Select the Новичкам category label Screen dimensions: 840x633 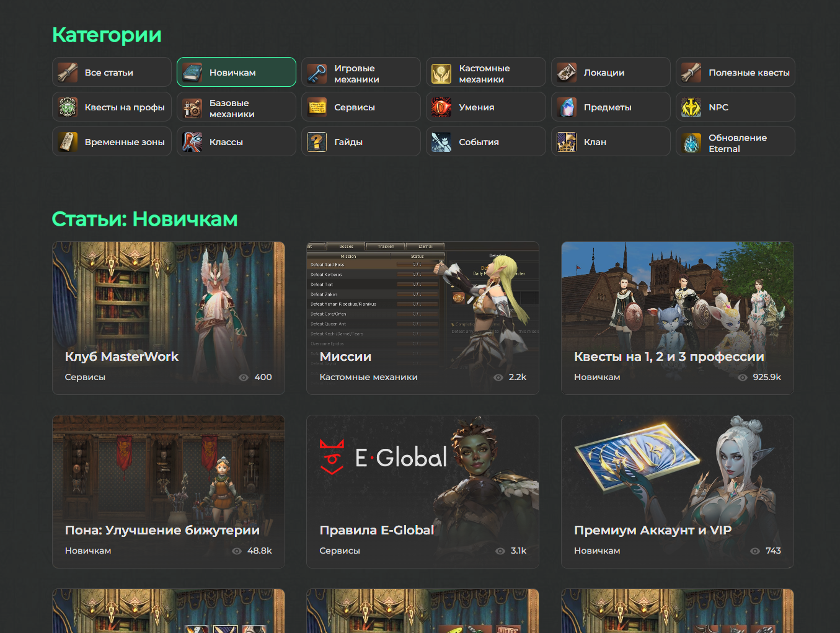coord(232,73)
